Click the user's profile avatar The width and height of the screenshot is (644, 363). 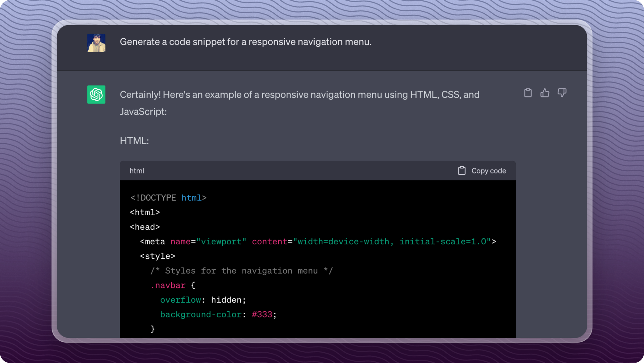96,42
